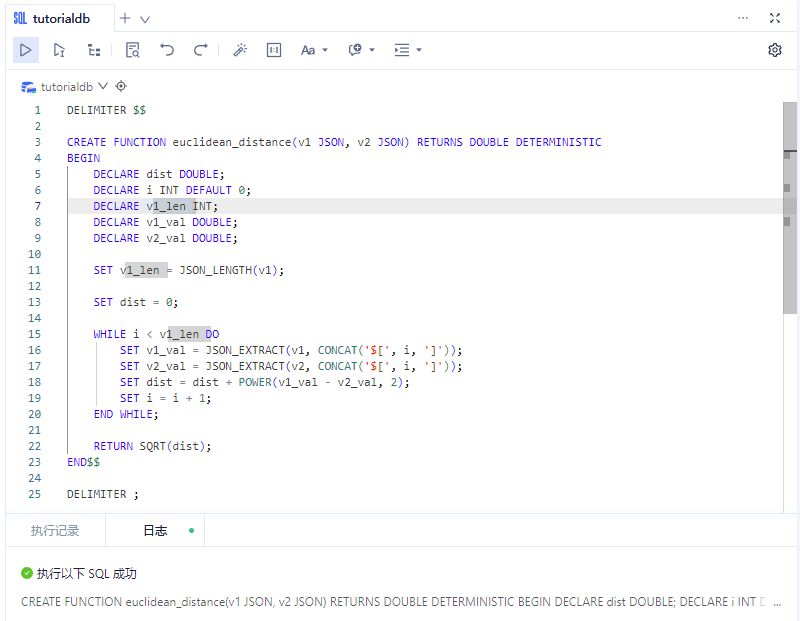Screen dimensions: 800x621
Task: Open editor settings gear
Action: tap(774, 50)
